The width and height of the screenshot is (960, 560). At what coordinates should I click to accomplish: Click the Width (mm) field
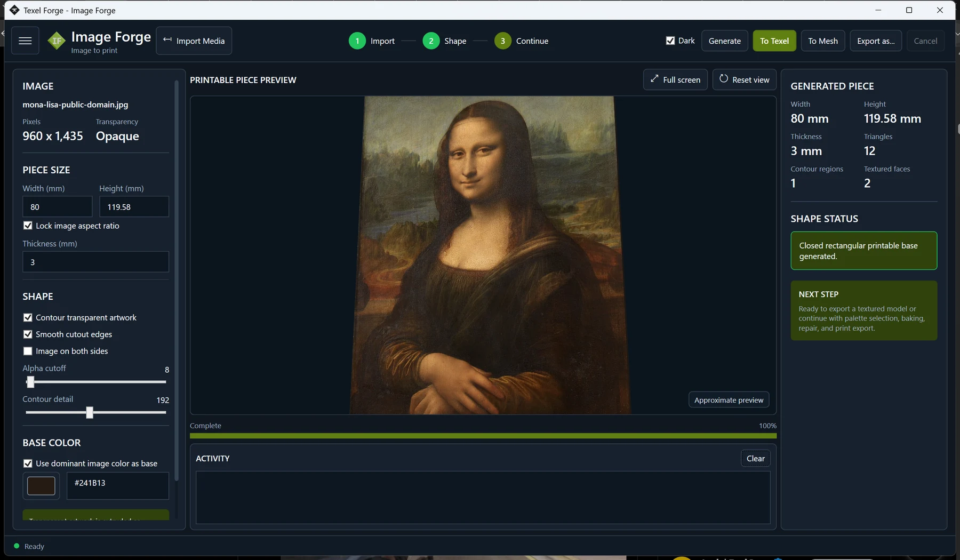pyautogui.click(x=58, y=206)
